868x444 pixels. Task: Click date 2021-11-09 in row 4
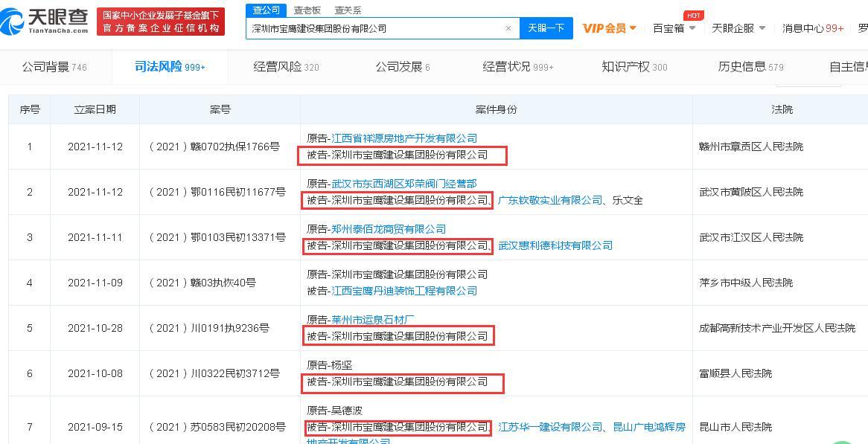pyautogui.click(x=95, y=283)
